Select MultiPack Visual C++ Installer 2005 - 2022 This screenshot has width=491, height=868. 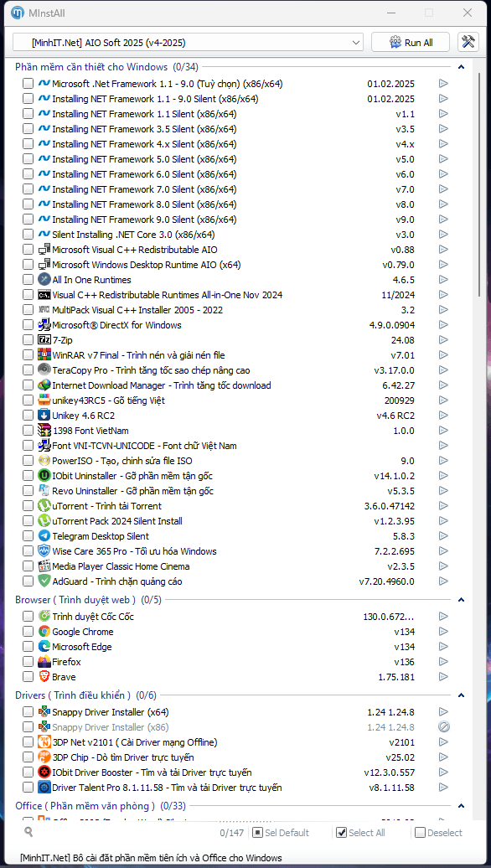point(137,309)
